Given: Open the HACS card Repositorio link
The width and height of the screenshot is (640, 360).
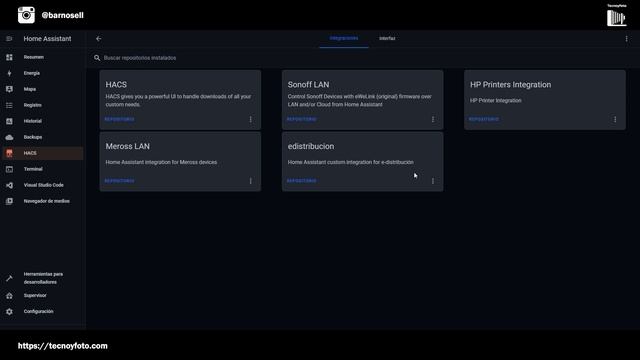Looking at the screenshot, I should (x=119, y=119).
